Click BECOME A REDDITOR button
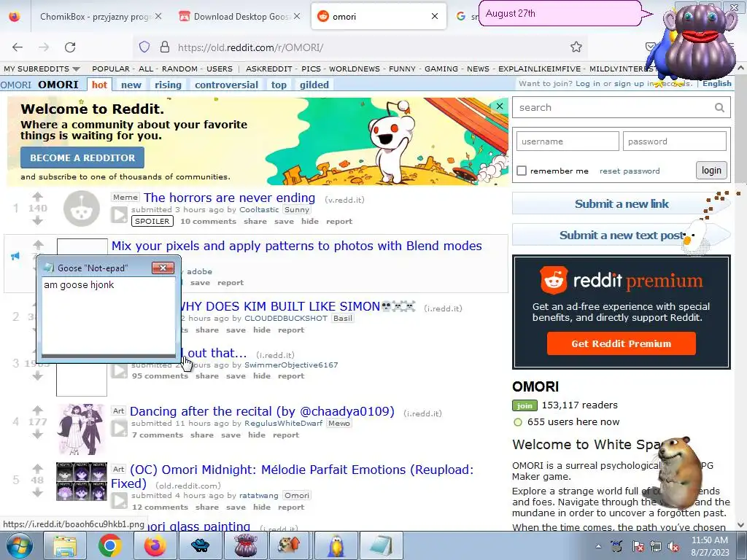The image size is (747, 560). click(82, 157)
